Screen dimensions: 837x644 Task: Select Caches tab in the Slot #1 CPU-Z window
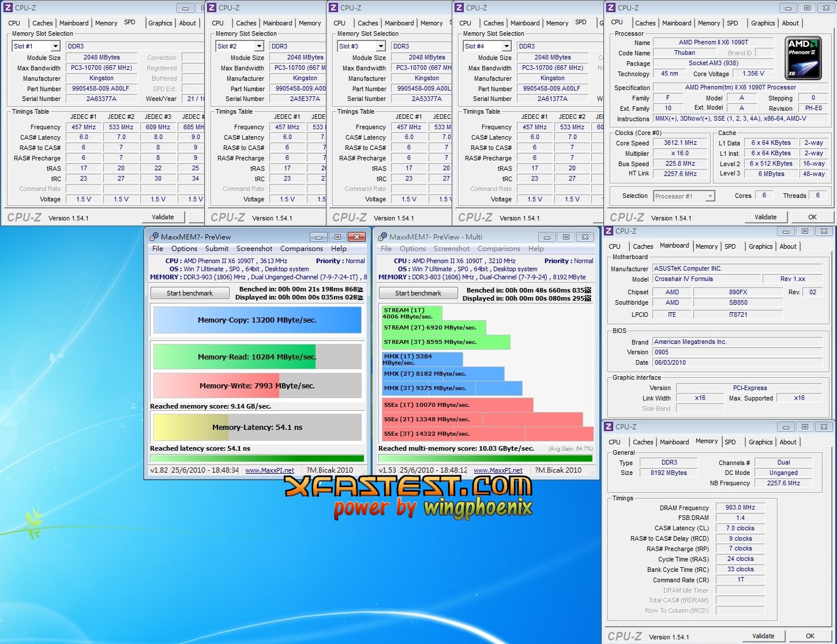(42, 23)
